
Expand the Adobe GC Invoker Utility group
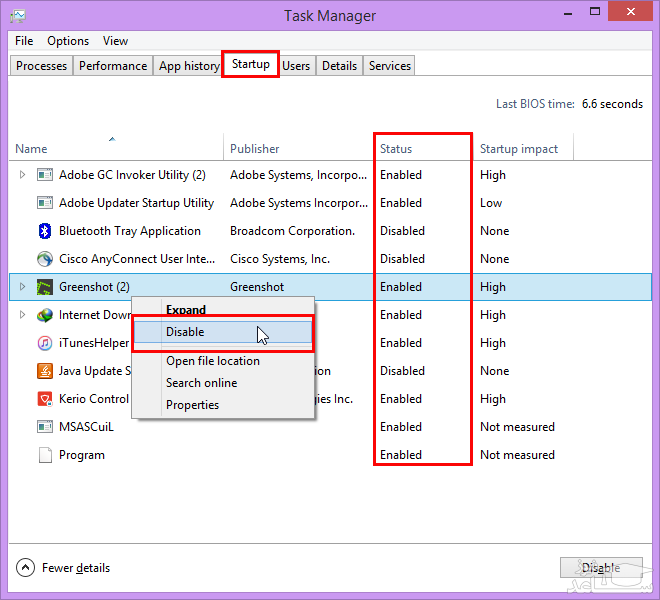pyautogui.click(x=23, y=175)
